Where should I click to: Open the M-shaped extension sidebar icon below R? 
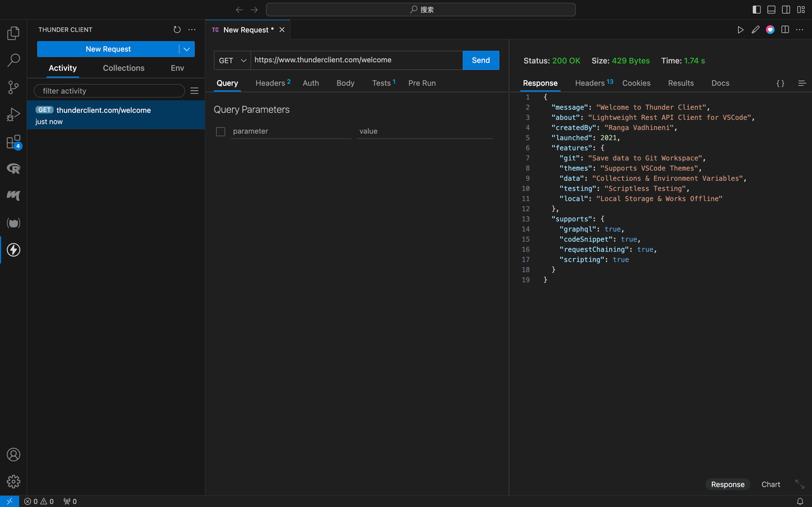(x=13, y=196)
